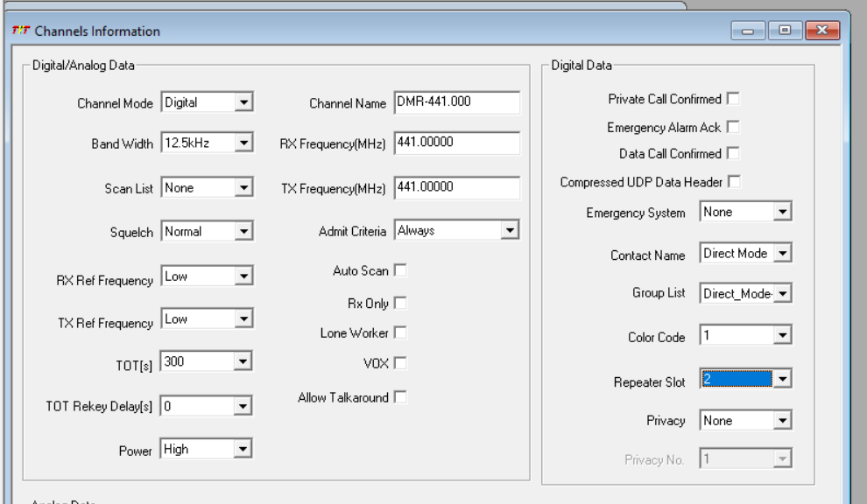Open the Contact Name dropdown

click(x=782, y=253)
